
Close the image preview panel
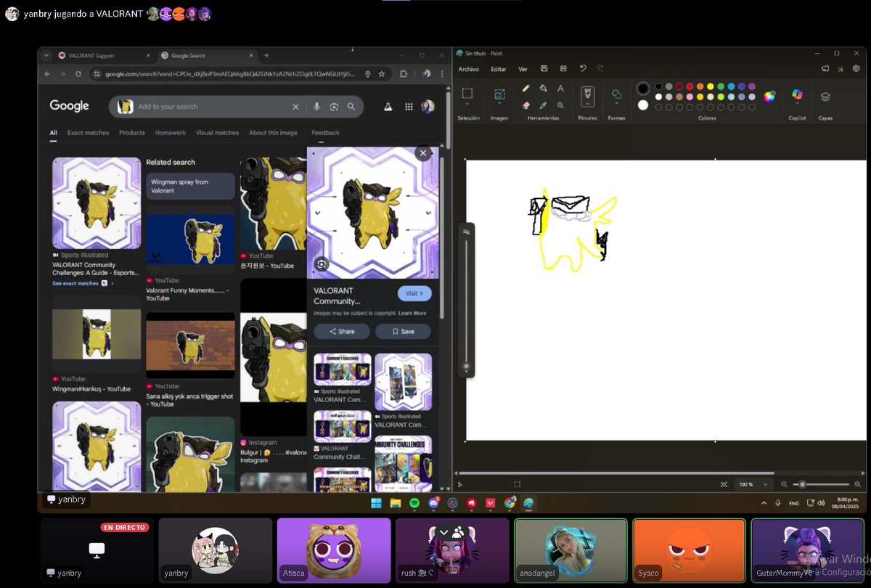tap(422, 153)
